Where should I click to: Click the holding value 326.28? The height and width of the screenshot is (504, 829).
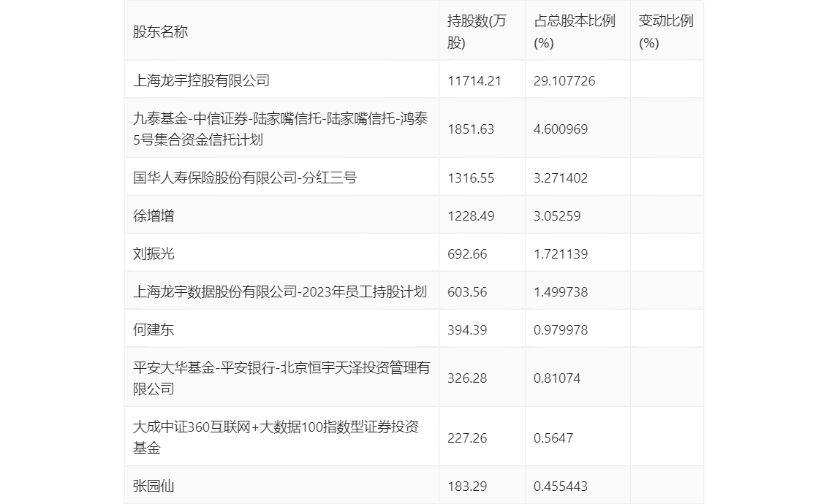467,379
